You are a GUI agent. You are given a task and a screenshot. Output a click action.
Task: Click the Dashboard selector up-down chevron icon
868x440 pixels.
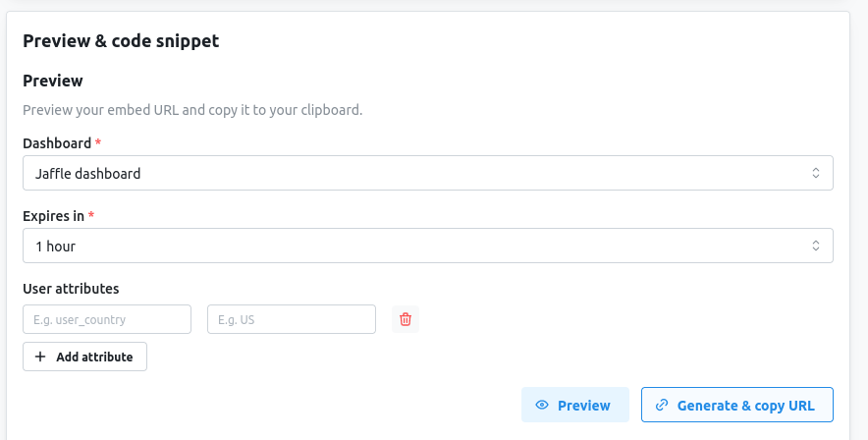click(x=815, y=173)
